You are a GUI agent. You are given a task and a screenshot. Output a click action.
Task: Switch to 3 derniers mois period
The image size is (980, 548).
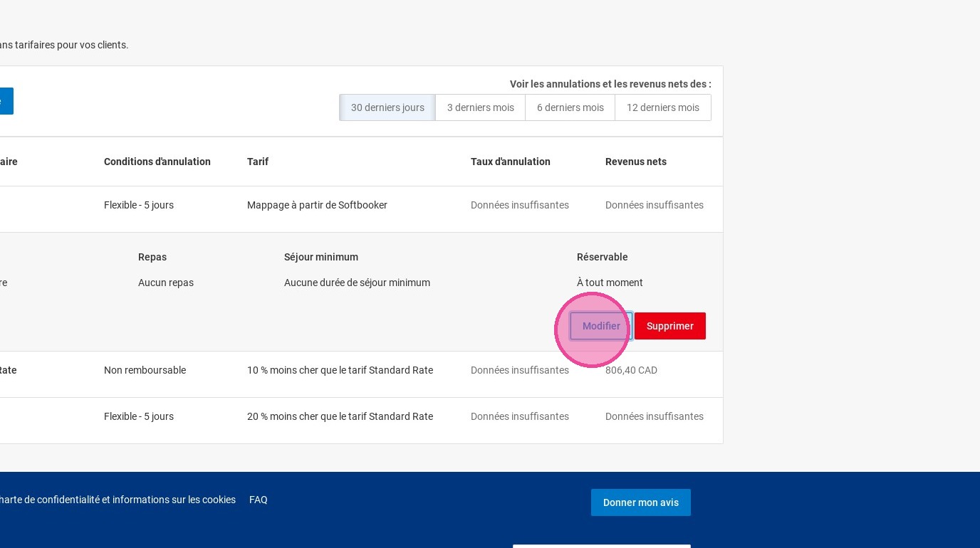tap(481, 107)
